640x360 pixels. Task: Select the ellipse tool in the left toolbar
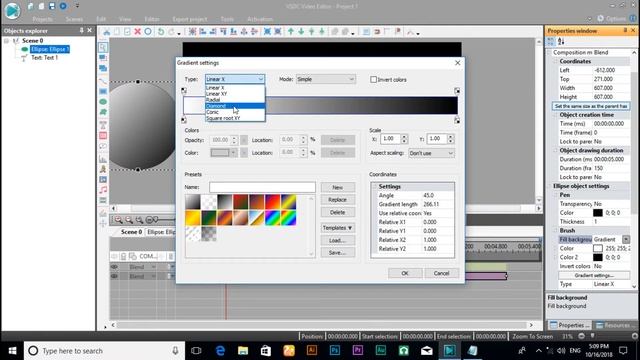103,102
